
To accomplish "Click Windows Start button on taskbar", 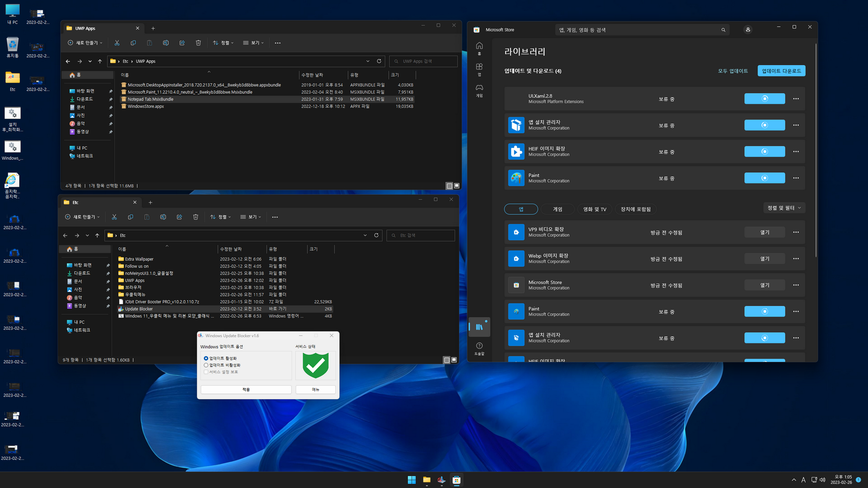I will pyautogui.click(x=412, y=480).
